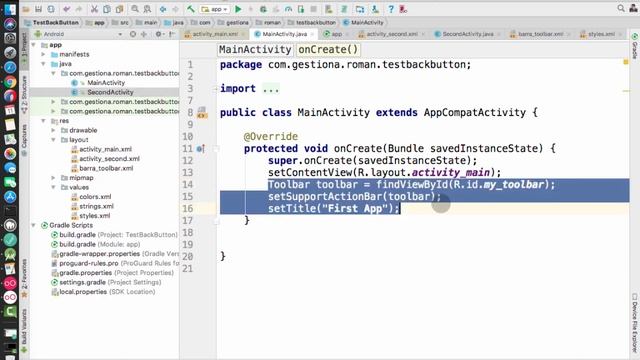Switch to the SecondActivity.java tab
This screenshot has height=360, width=640.
(x=468, y=34)
